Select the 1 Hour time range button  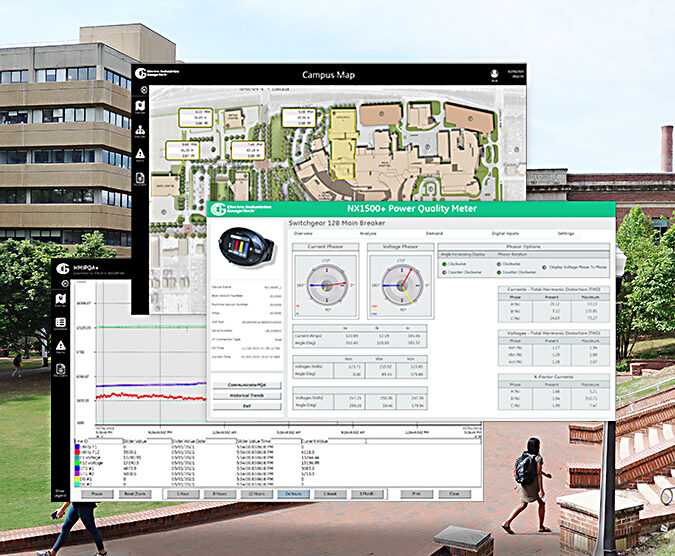(x=183, y=494)
